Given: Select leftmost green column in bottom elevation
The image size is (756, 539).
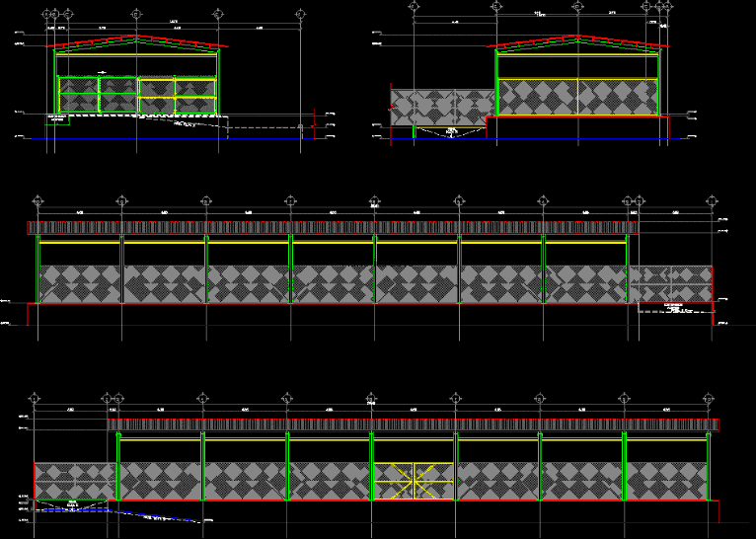Looking at the screenshot, I should pyautogui.click(x=118, y=466).
